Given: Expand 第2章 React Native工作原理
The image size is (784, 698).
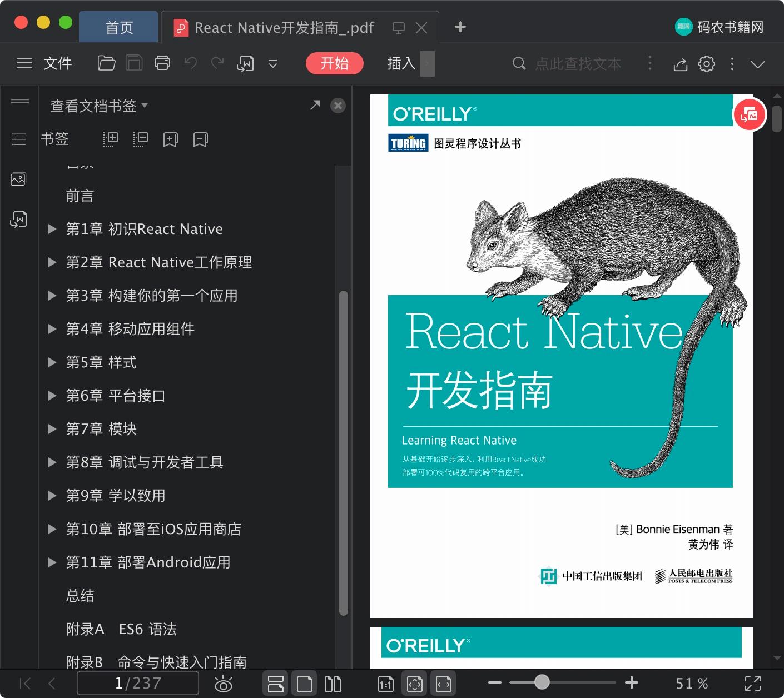Looking at the screenshot, I should (52, 262).
